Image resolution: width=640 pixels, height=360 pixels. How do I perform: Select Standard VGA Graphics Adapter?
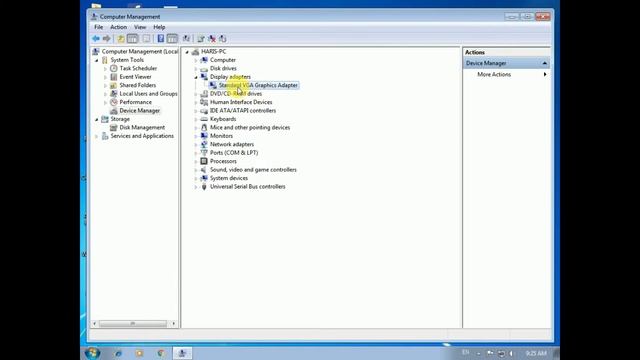click(258, 85)
